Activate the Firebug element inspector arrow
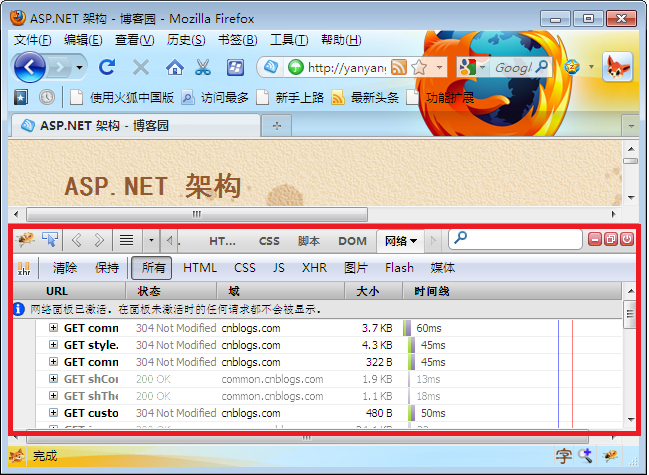The image size is (649, 475). click(x=50, y=240)
